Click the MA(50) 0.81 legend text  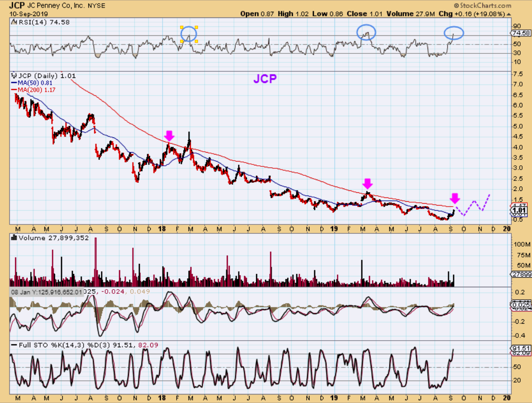coord(35,83)
